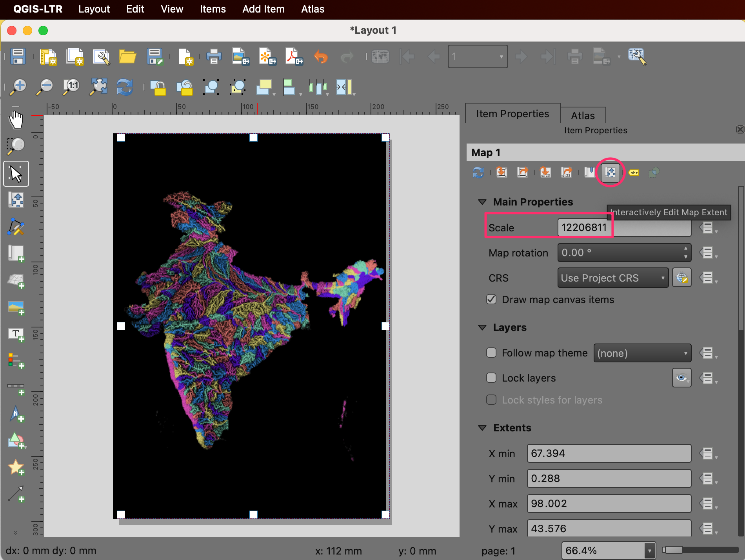The image size is (745, 560).
Task: Switch to the Atlas tab
Action: click(x=583, y=116)
